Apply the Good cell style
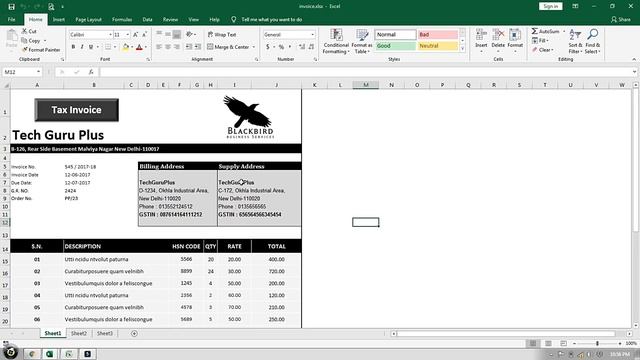Image resolution: width=640 pixels, height=360 pixels. point(395,46)
